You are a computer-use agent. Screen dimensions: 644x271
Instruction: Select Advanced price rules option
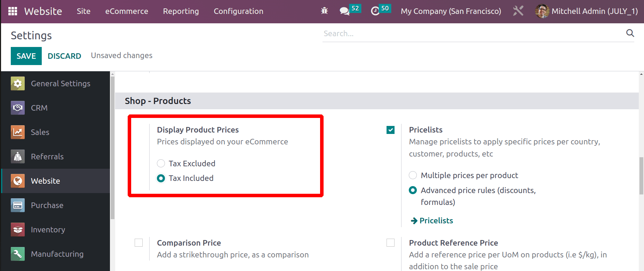tap(413, 190)
